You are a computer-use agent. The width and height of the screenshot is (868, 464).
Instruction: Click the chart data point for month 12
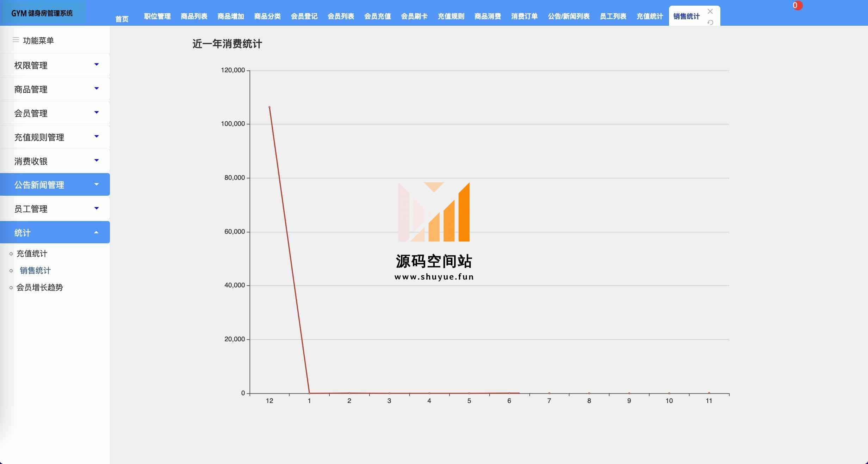click(x=269, y=107)
